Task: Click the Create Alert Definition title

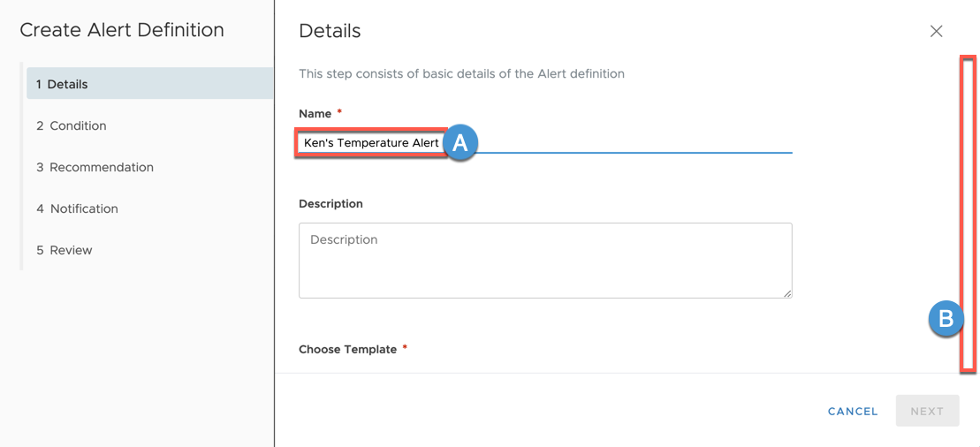Action: (122, 30)
